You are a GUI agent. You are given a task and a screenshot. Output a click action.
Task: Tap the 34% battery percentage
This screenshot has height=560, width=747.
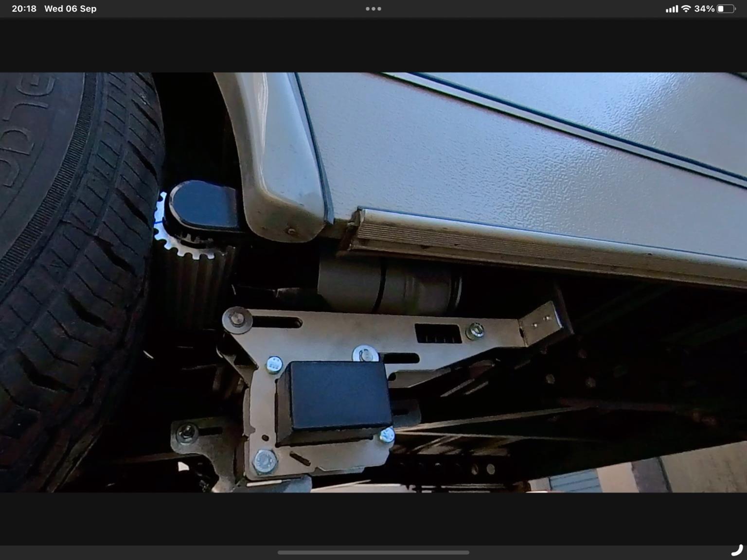click(704, 9)
